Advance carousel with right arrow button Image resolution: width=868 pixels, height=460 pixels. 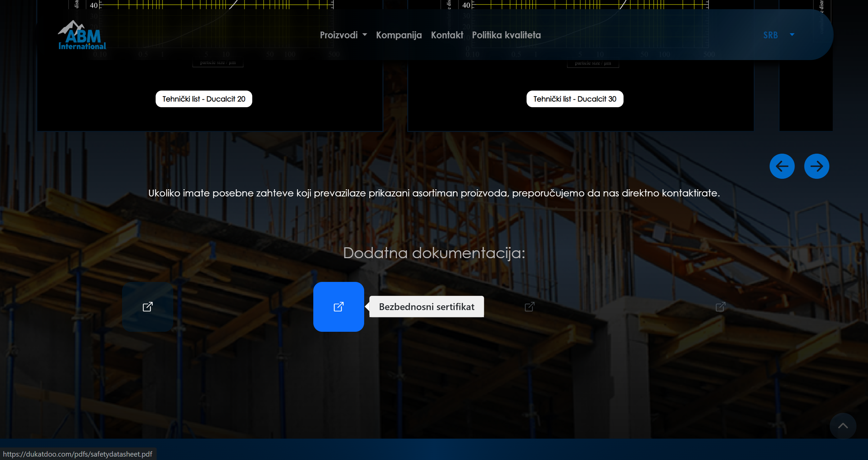click(x=816, y=166)
